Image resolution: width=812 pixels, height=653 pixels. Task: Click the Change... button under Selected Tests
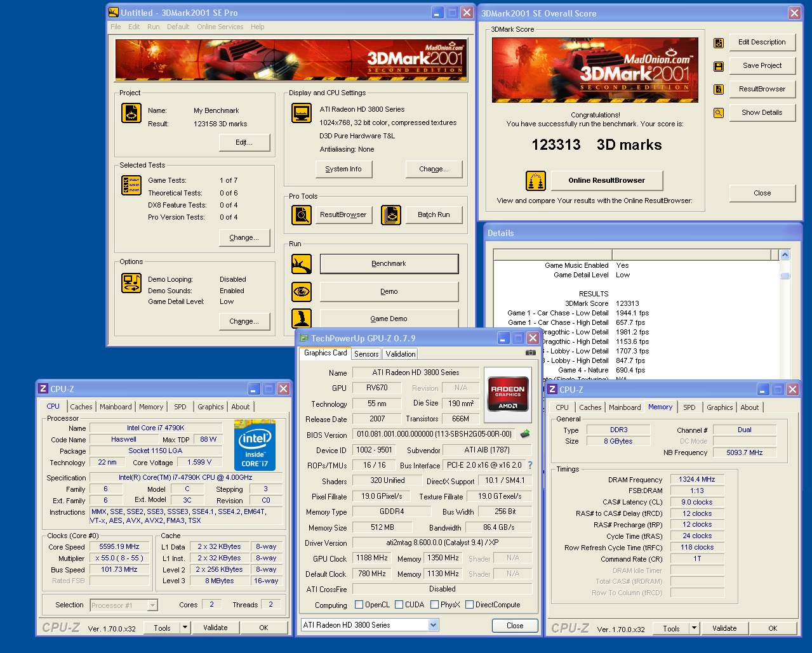pos(244,238)
